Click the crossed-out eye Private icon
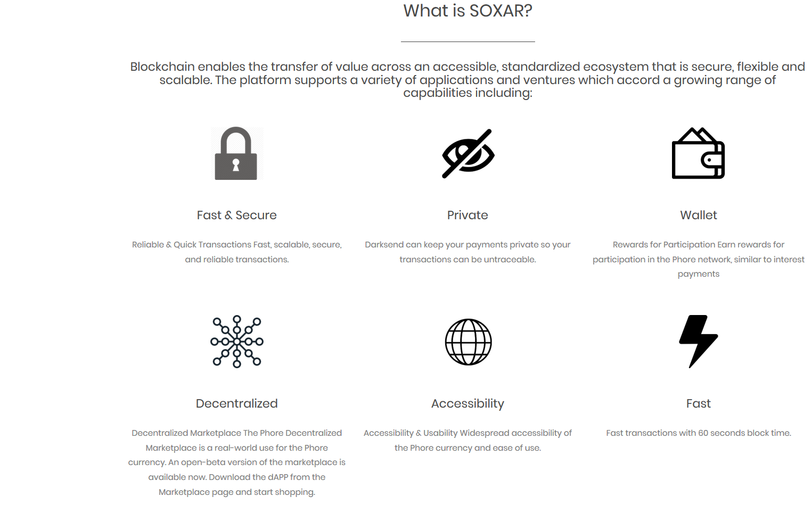This screenshot has width=812, height=505. click(468, 153)
